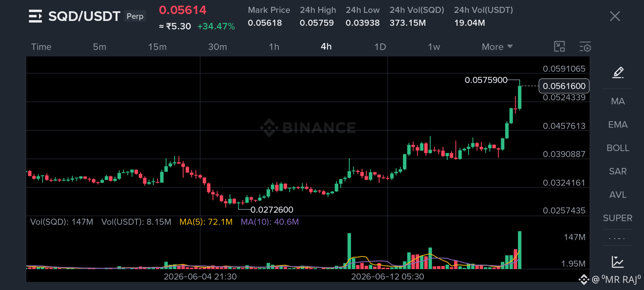Click the low marker label 0.0272600

point(272,210)
